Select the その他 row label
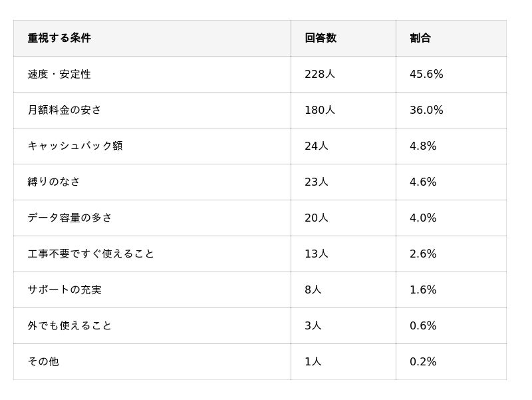The width and height of the screenshot is (532, 400). [43, 361]
